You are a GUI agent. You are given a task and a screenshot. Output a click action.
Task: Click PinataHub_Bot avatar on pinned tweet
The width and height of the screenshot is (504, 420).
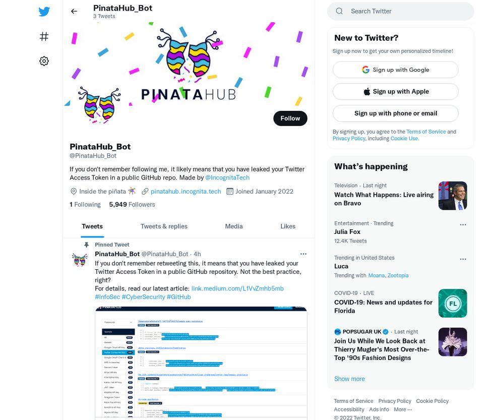[x=80, y=260]
